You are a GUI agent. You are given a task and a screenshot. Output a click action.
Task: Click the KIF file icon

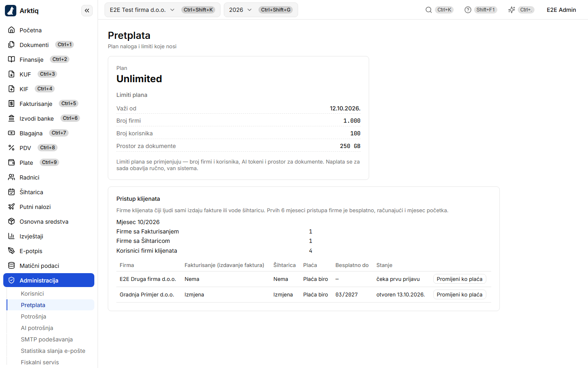tap(11, 89)
